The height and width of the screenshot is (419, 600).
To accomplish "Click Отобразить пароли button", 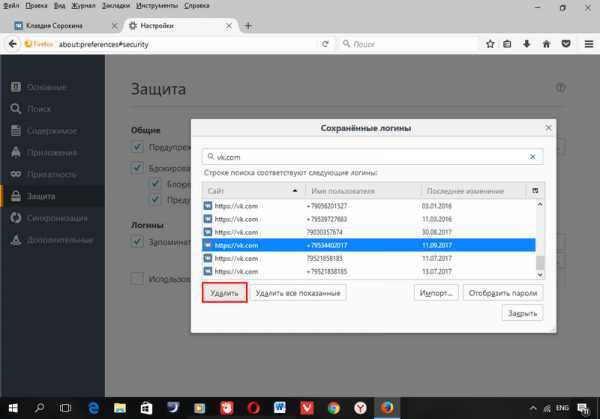I will click(x=503, y=293).
